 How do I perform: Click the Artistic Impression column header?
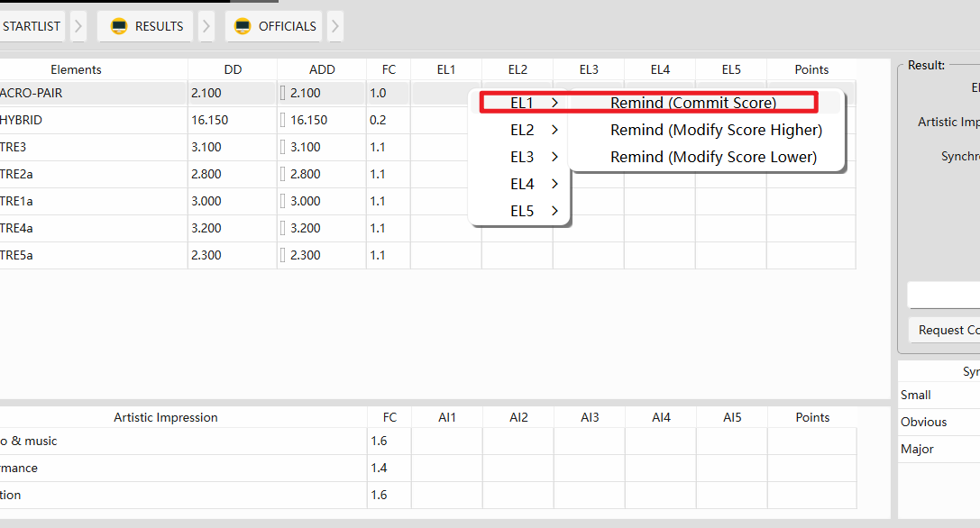(x=166, y=417)
